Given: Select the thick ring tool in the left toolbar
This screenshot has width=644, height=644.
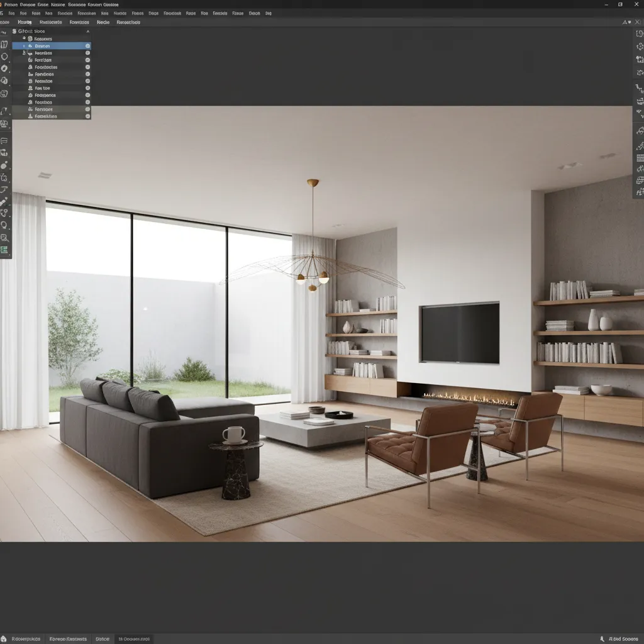Looking at the screenshot, I should [x=4, y=68].
